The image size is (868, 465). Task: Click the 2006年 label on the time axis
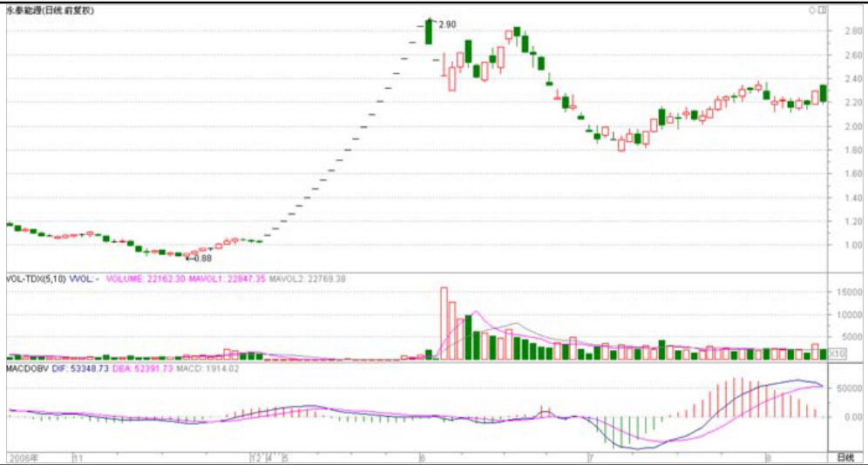point(21,457)
